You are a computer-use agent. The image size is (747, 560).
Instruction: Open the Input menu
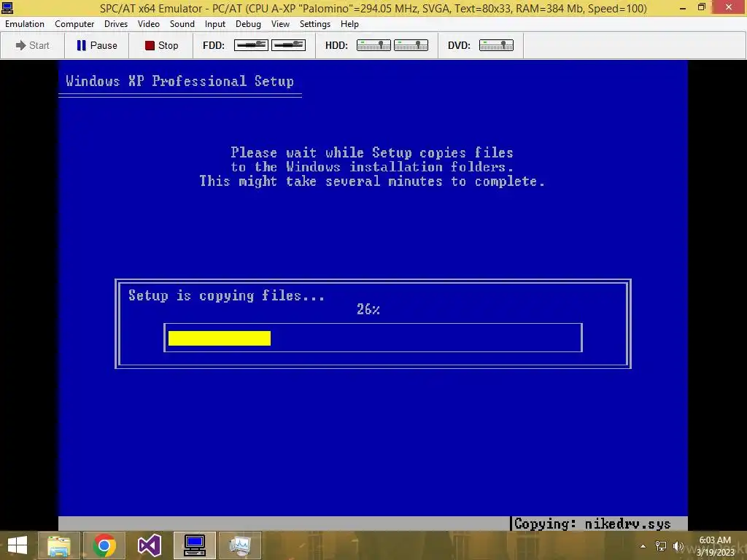click(215, 24)
